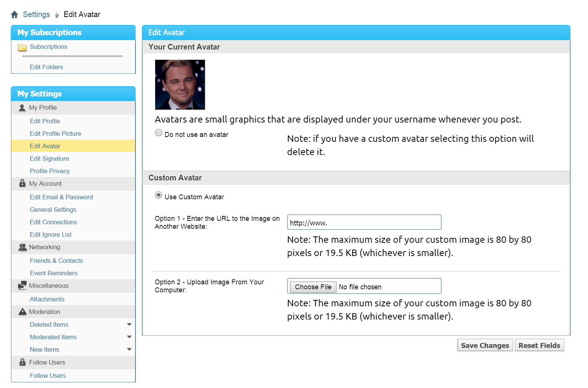
Task: Click the Moderation section header
Action: [73, 312]
